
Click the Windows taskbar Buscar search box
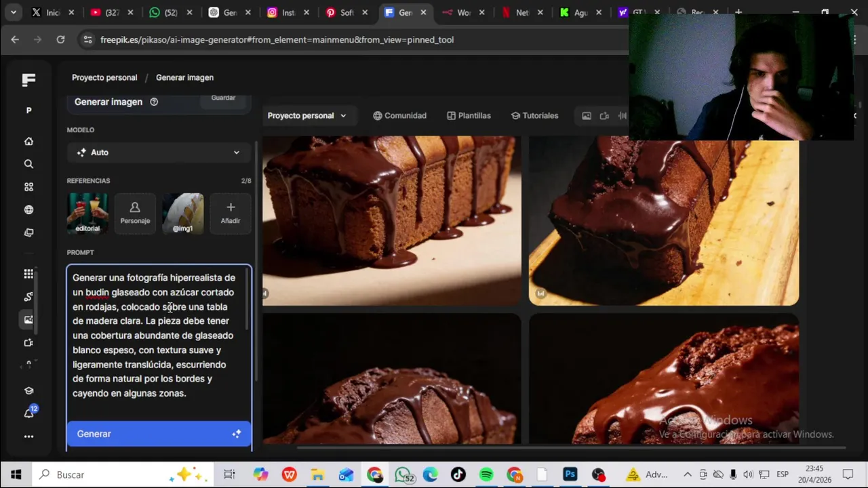[122, 474]
